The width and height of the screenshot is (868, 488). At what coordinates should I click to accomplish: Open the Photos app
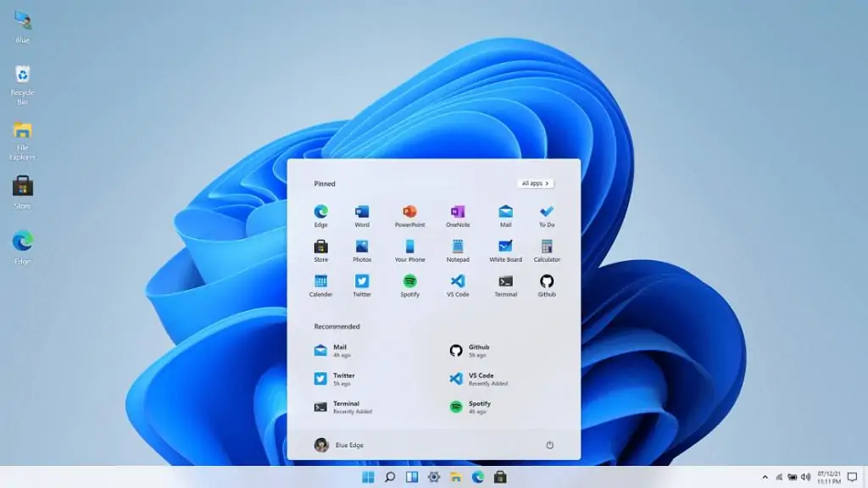[x=362, y=250]
